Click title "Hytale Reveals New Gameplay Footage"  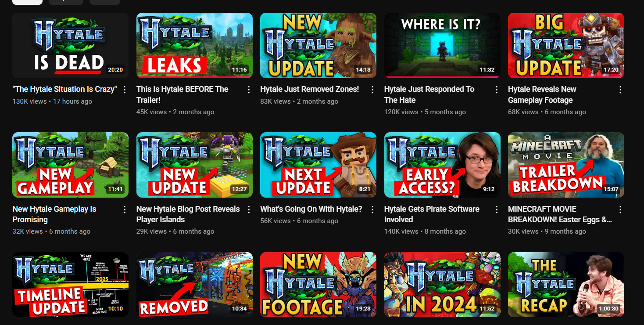pyautogui.click(x=542, y=94)
